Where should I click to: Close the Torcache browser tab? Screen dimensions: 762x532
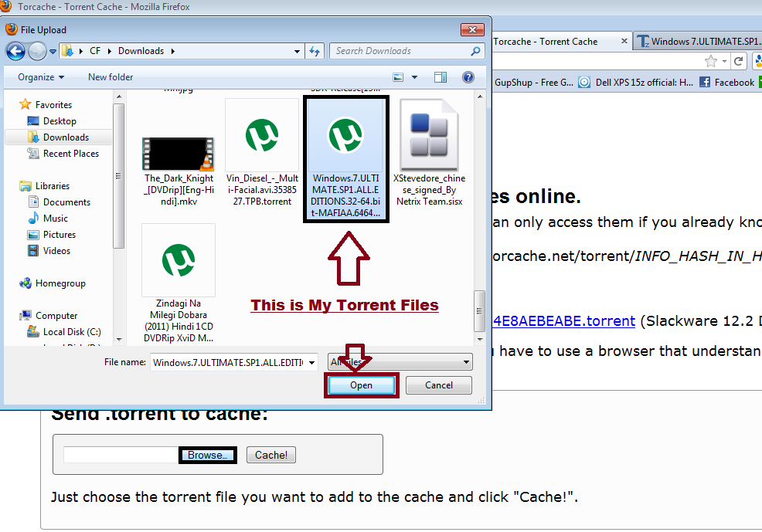click(x=624, y=41)
